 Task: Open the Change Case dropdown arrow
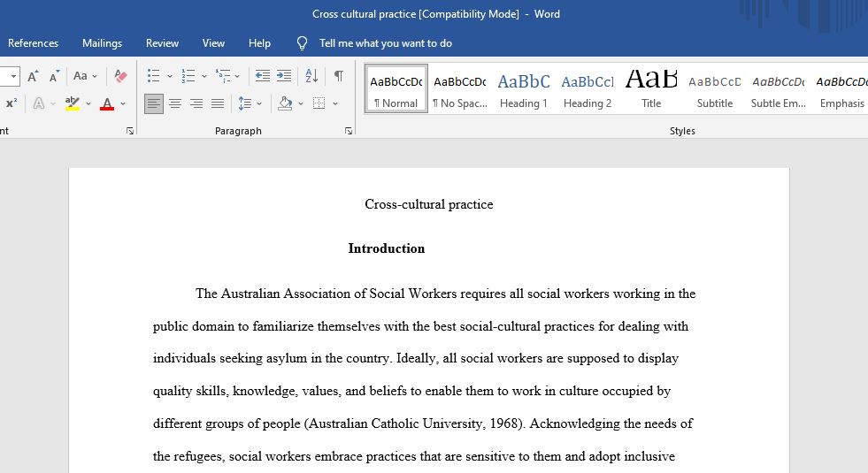95,76
